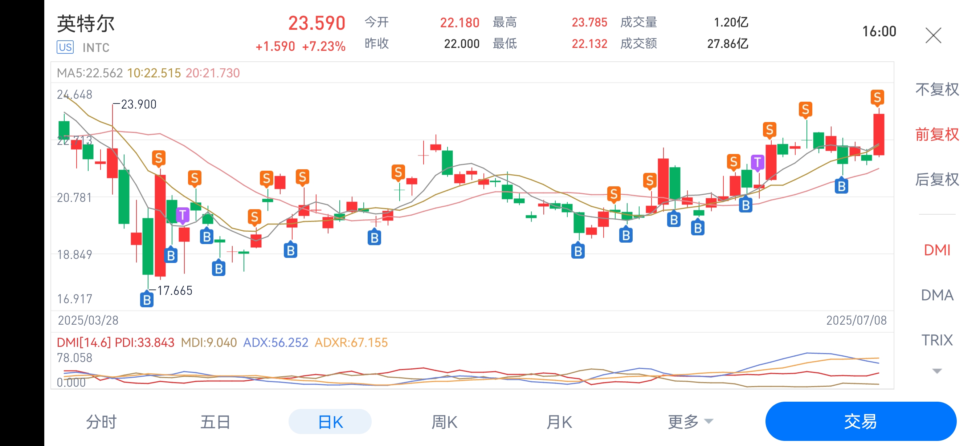Select 不复权 no adjustment option

point(937,90)
